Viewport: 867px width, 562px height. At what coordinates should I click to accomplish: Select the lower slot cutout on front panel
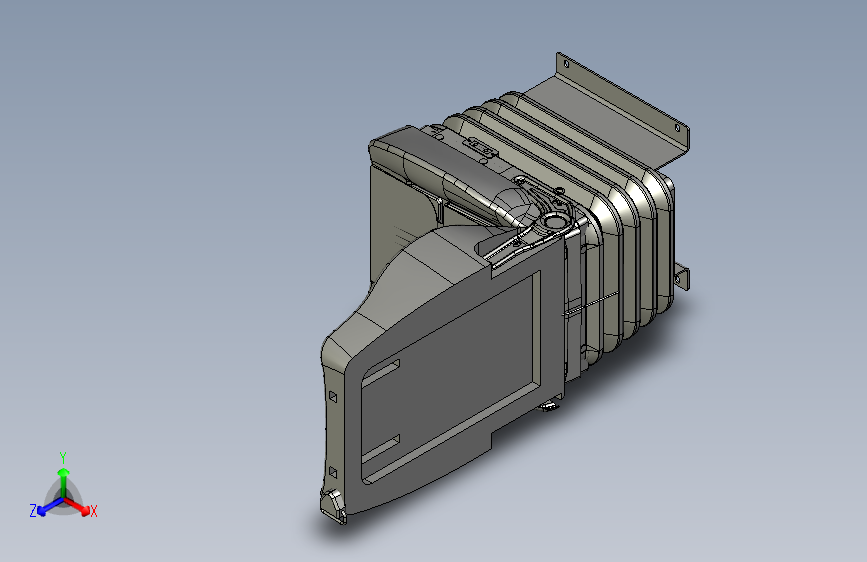[x=382, y=449]
